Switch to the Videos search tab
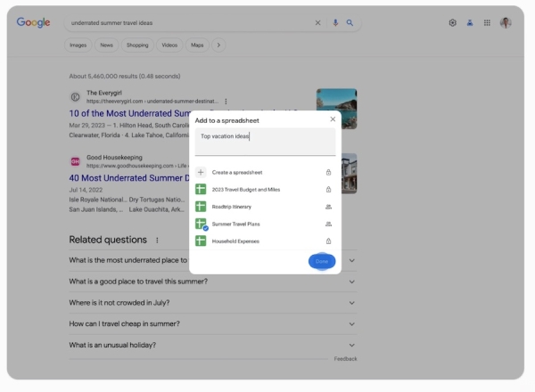535x392 pixels. pos(168,45)
